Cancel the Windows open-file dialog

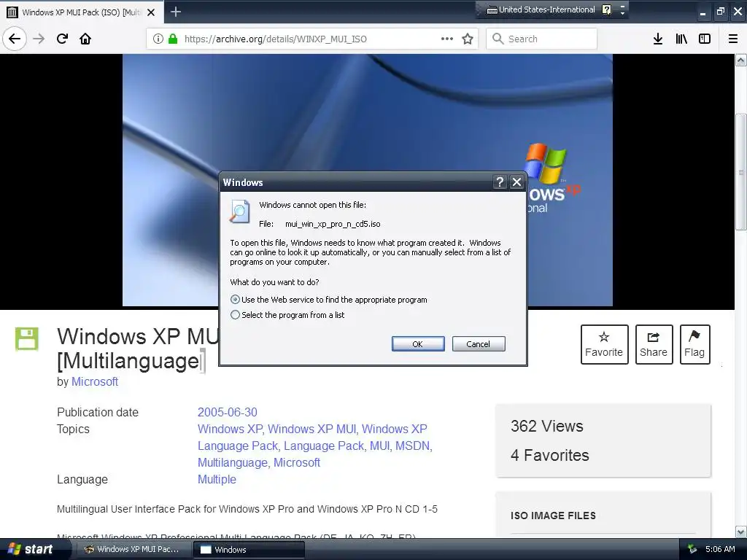coord(479,344)
